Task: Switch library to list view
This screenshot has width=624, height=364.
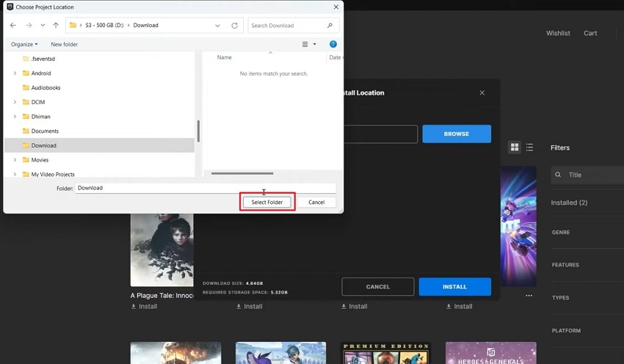Action: click(529, 148)
